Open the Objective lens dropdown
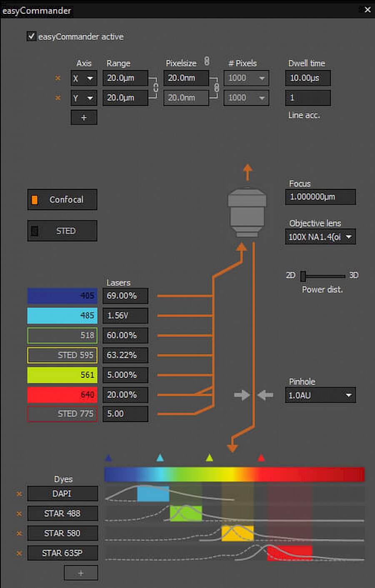 point(320,237)
